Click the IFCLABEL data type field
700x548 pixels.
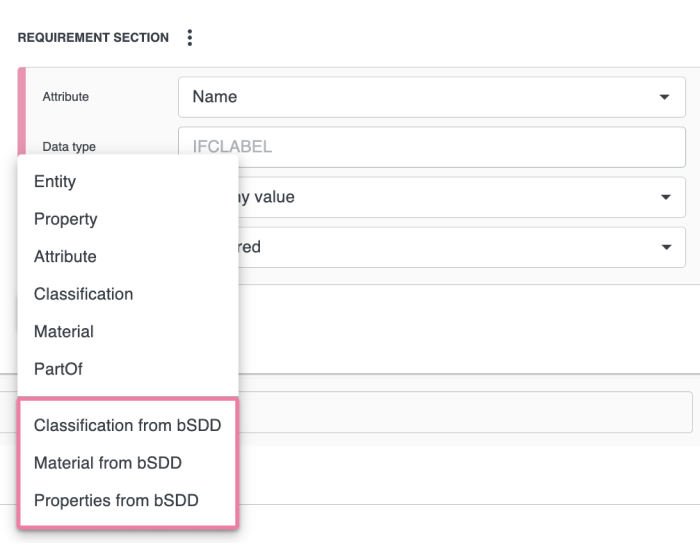click(x=431, y=147)
